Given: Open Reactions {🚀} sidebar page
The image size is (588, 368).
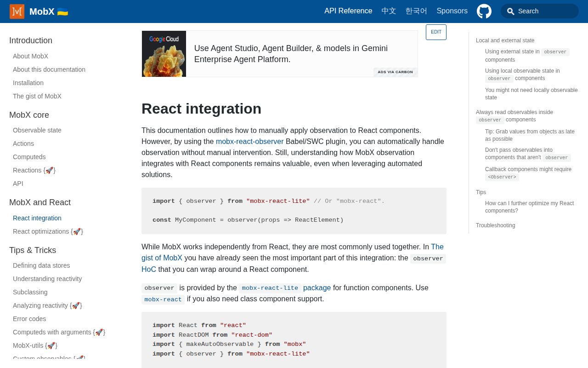Looking at the screenshot, I should 34,170.
